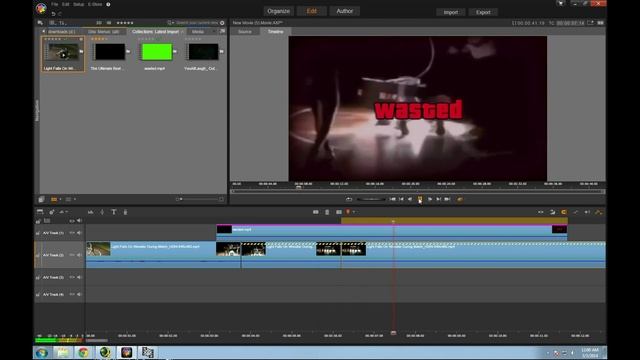Open the File menu
The width and height of the screenshot is (640, 360).
(55, 4)
